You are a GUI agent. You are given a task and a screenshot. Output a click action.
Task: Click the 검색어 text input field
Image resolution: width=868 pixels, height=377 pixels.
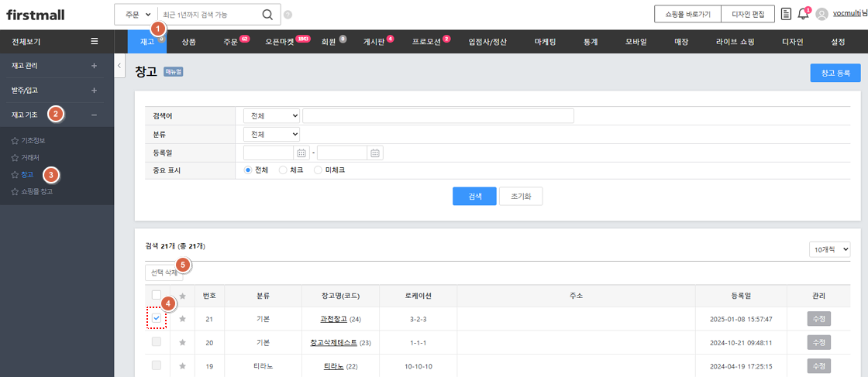[x=438, y=115]
